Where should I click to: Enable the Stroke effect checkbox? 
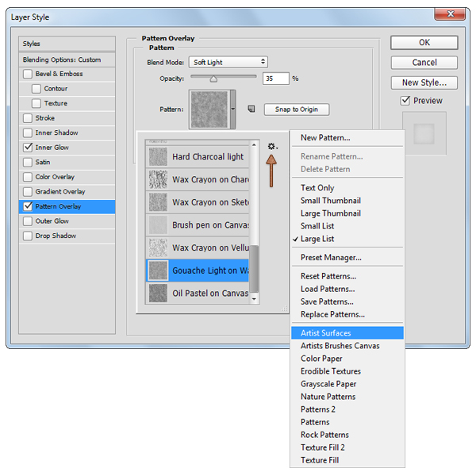pos(28,118)
